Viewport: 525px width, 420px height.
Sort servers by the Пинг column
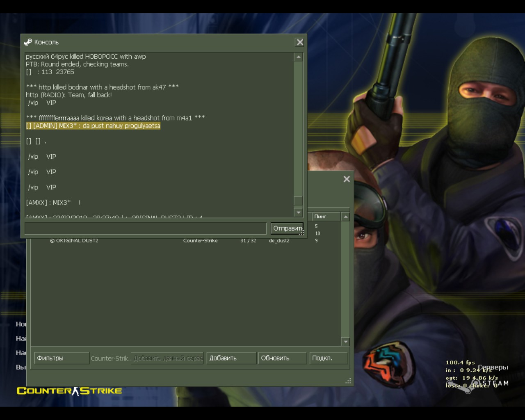point(326,216)
